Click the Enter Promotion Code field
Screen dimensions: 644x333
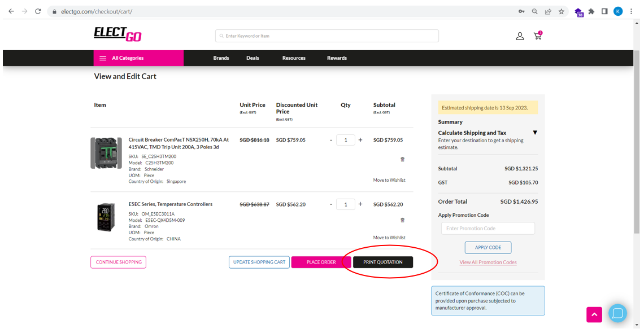pos(488,229)
